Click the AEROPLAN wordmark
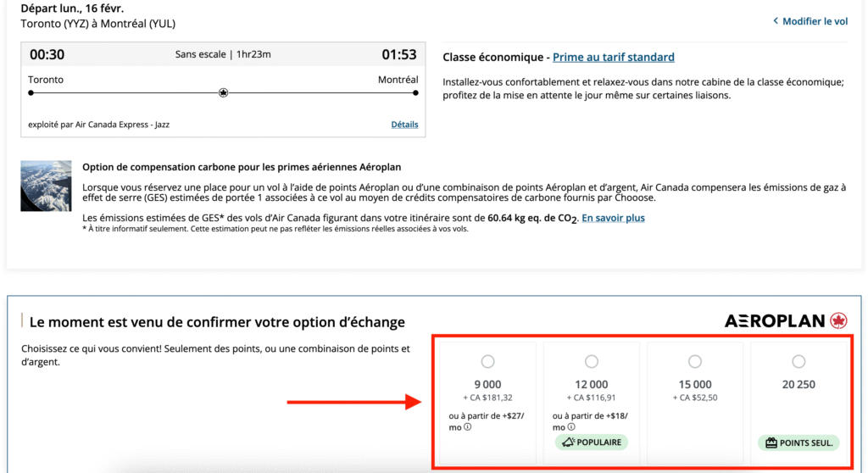The image size is (868, 473). click(x=775, y=320)
